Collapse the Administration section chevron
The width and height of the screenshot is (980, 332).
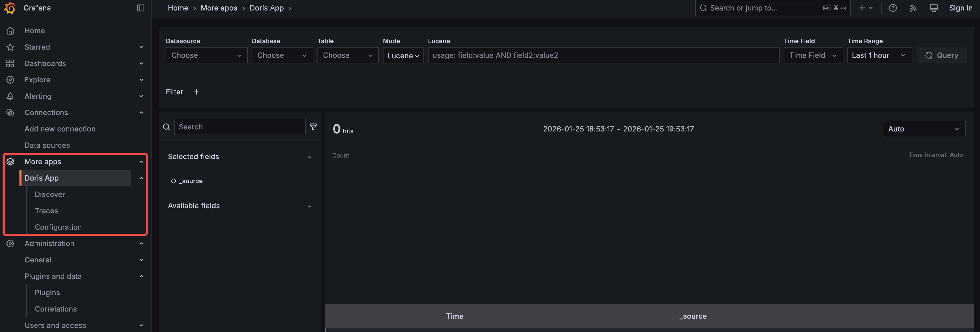pyautogui.click(x=141, y=244)
